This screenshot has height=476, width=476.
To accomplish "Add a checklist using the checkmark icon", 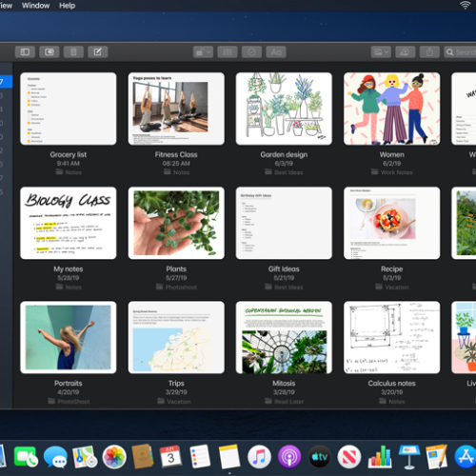I will point(251,51).
